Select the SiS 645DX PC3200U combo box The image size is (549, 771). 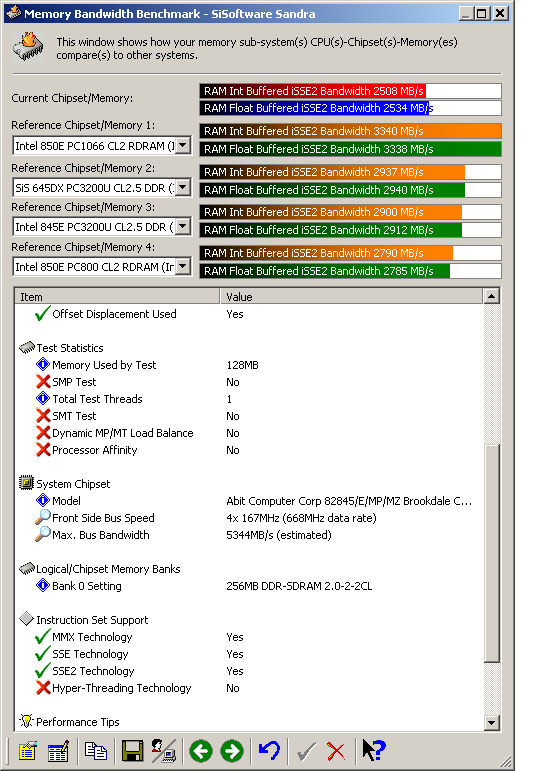click(102, 187)
